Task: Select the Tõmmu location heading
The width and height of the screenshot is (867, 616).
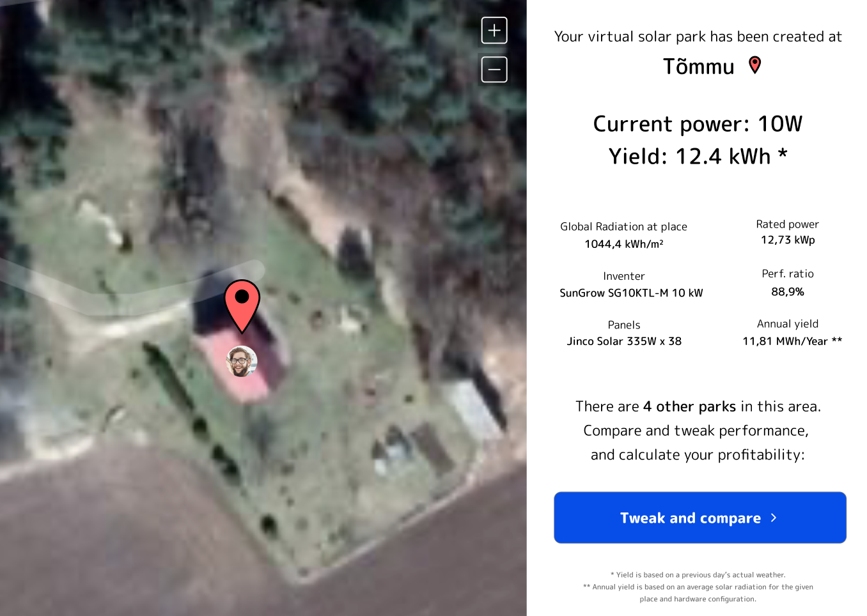Action: [698, 66]
